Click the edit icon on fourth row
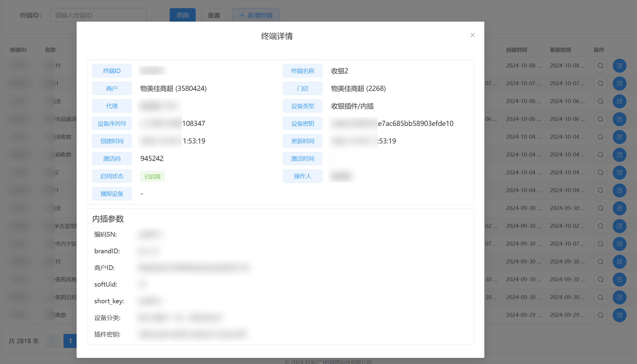The image size is (637, 364). (620, 119)
